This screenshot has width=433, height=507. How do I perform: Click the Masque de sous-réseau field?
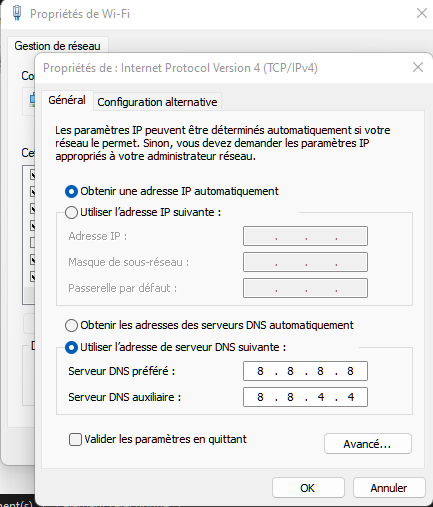[305, 262]
